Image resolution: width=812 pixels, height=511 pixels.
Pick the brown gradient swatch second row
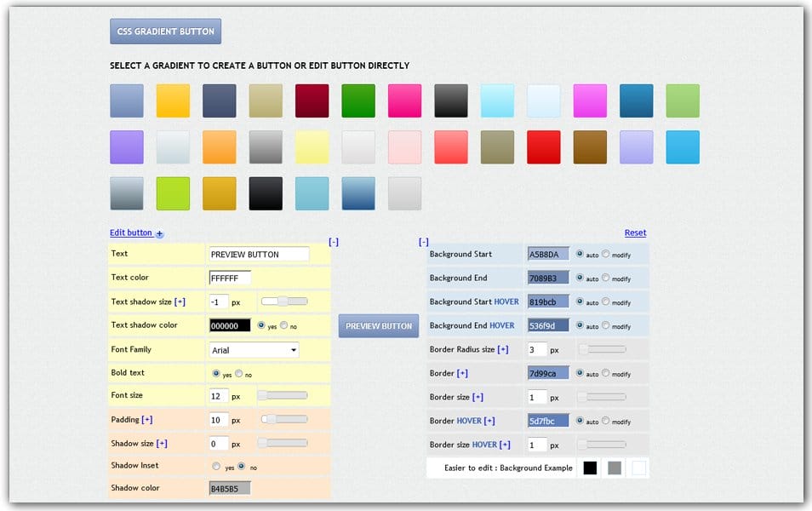tap(591, 146)
